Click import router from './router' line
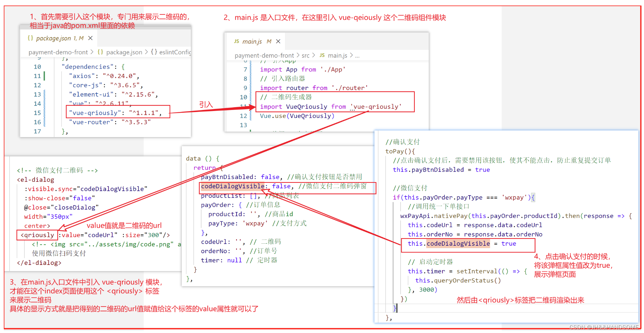644x333 pixels. pyautogui.click(x=314, y=88)
